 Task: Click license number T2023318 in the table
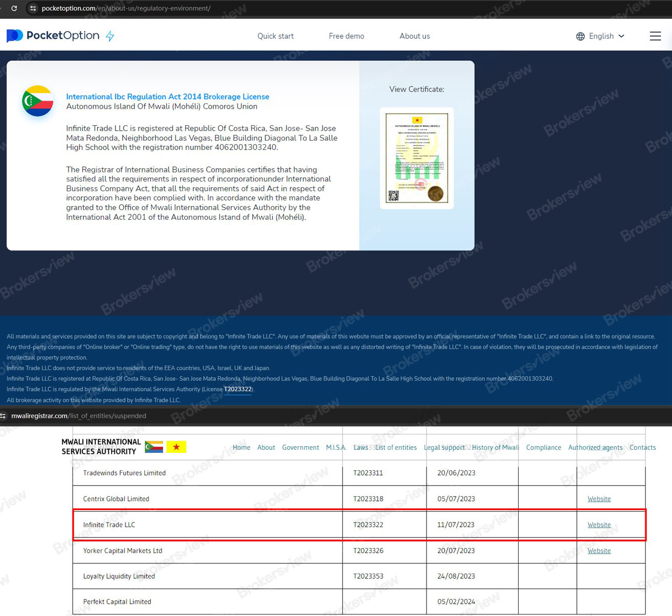(368, 499)
